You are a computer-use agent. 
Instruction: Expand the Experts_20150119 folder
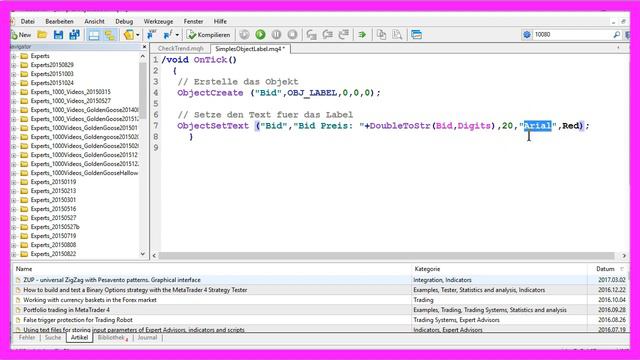(13, 182)
